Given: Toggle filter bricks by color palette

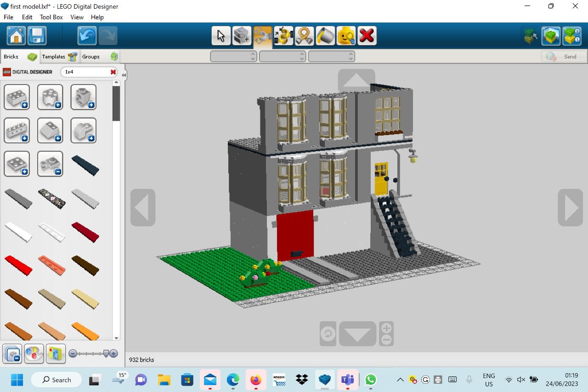Looking at the screenshot, I should 34,354.
